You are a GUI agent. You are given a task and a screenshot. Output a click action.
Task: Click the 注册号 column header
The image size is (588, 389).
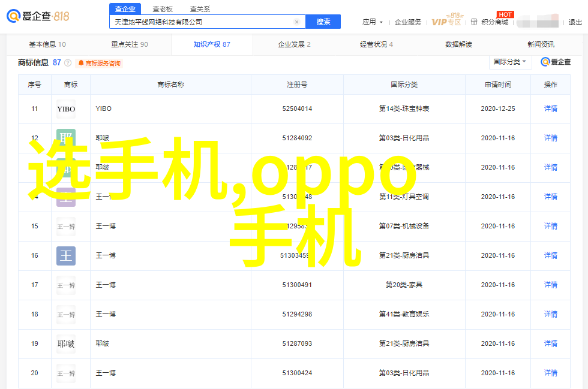[x=297, y=85]
